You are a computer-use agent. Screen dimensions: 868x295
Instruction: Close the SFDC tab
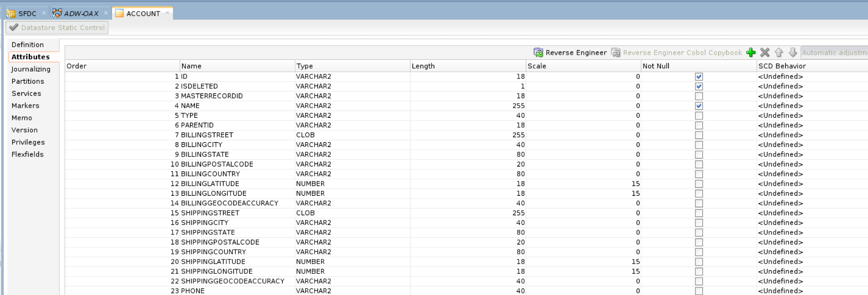click(x=44, y=13)
